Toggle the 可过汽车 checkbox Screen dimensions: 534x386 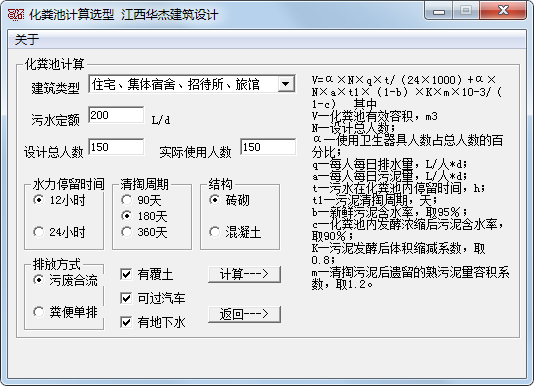click(153, 298)
